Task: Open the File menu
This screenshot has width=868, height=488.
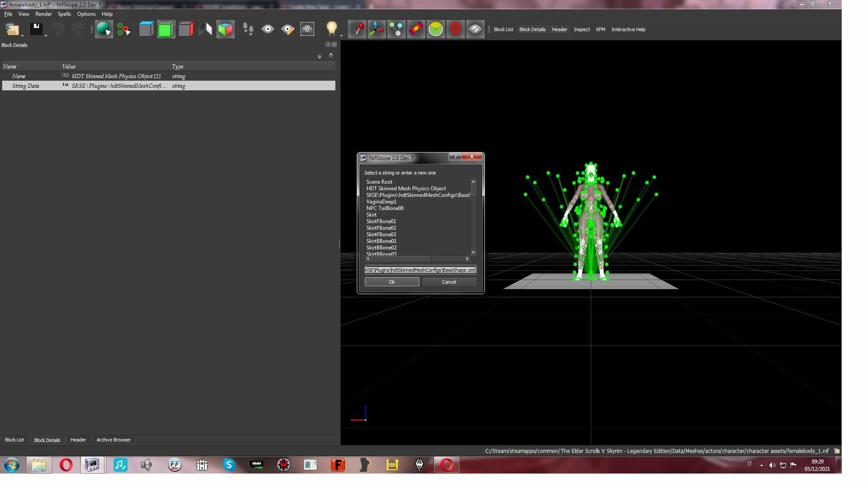Action: click(8, 14)
